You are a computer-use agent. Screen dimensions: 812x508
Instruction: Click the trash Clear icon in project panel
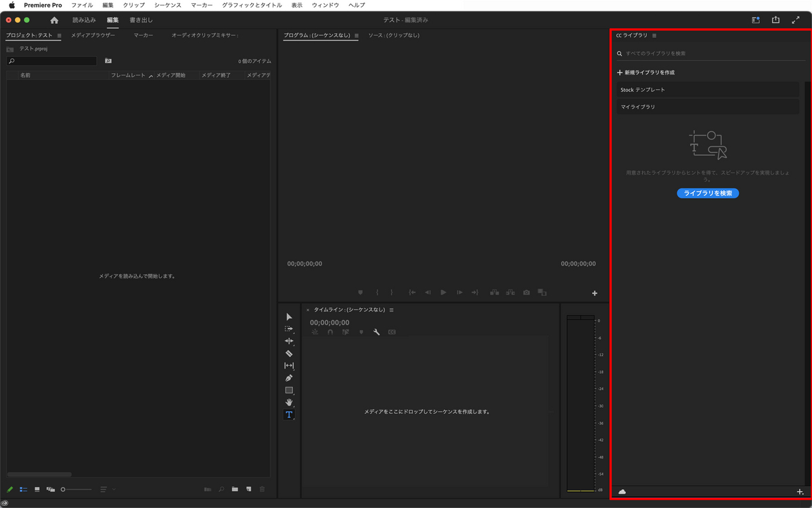[263, 489]
